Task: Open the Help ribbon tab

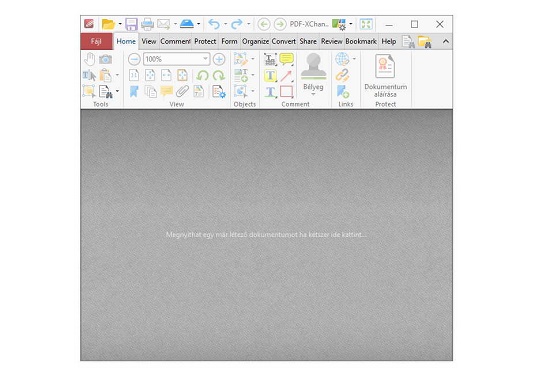Action: pos(389,41)
